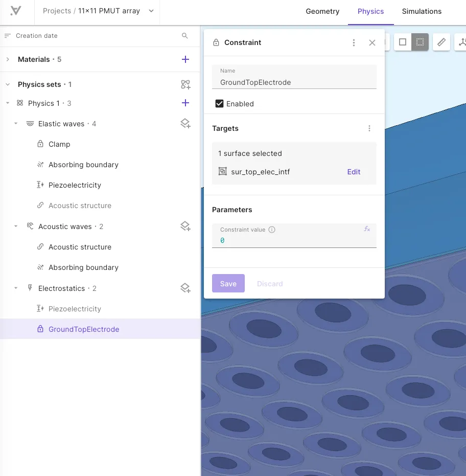The width and height of the screenshot is (466, 476).
Task: Click the Save button
Action: click(x=228, y=283)
